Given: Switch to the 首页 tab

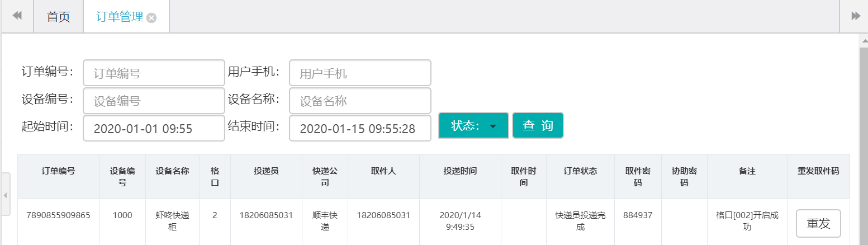Looking at the screenshot, I should 58,17.
